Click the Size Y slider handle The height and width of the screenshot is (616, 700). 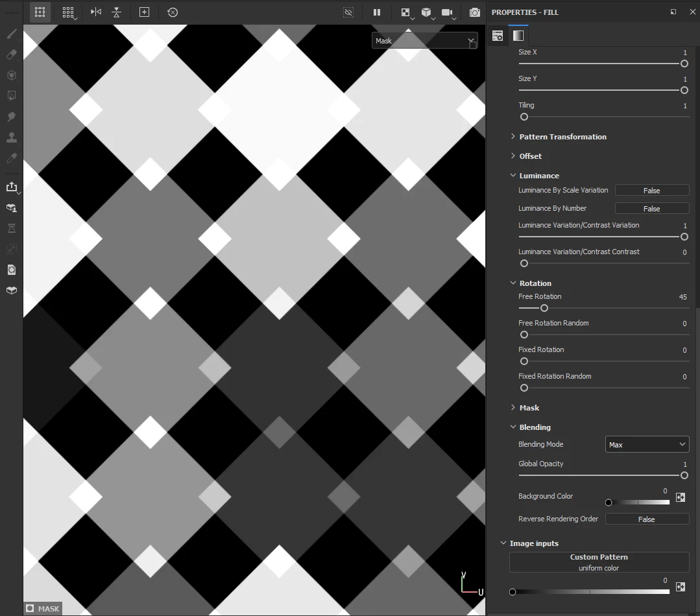click(684, 90)
